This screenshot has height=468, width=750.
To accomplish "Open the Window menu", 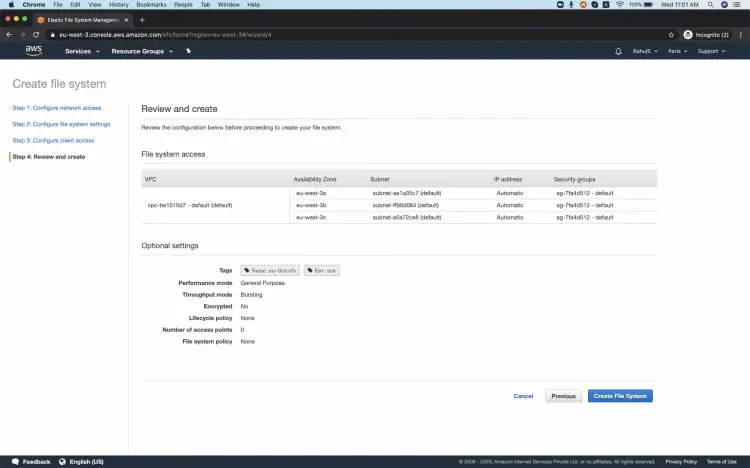I will click(229, 4).
